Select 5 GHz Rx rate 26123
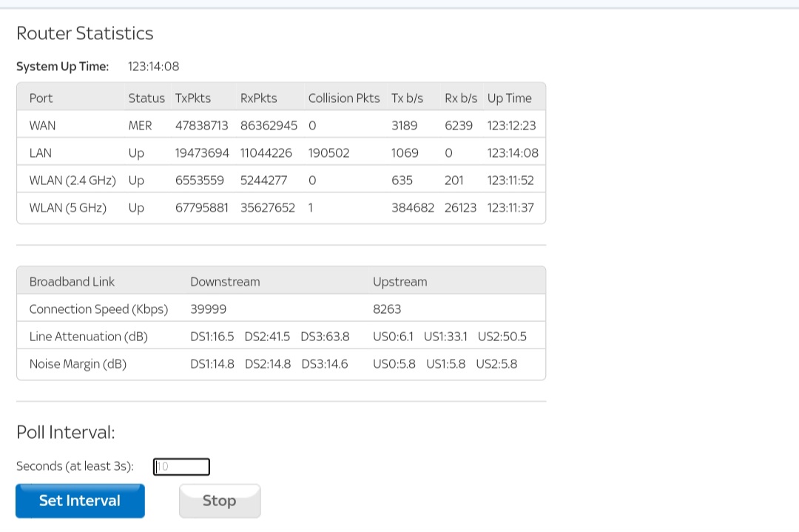 click(461, 208)
